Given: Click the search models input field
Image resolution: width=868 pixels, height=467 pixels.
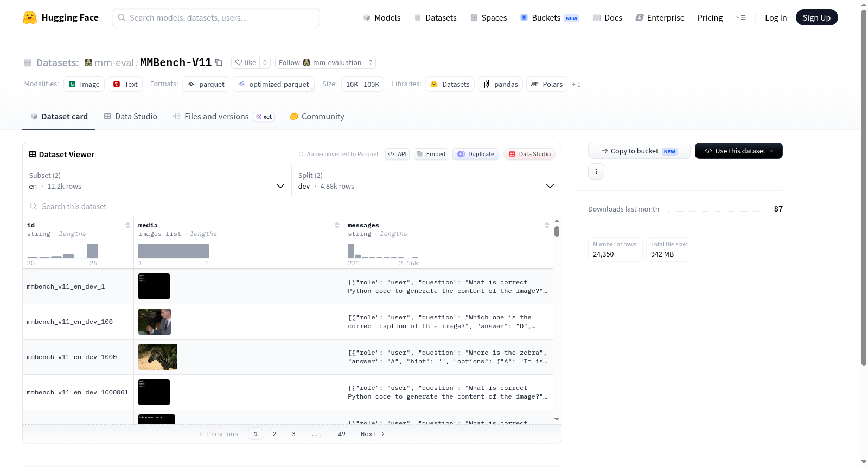Looking at the screenshot, I should pos(216,17).
